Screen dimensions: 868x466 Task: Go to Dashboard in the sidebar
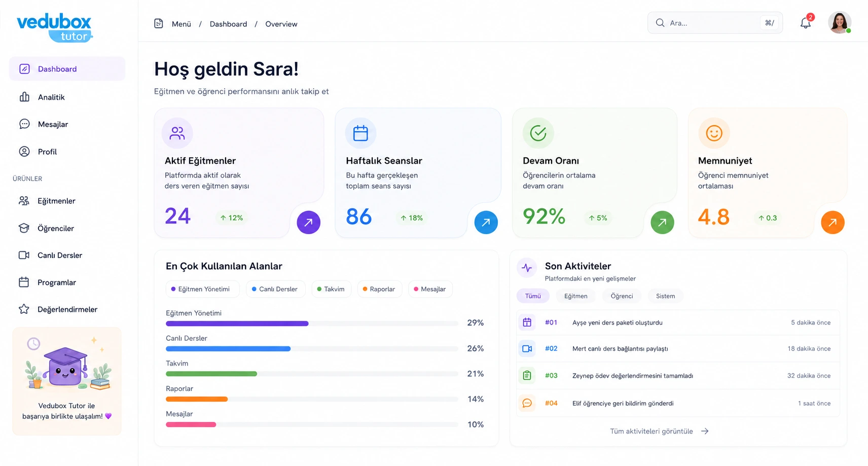pos(67,69)
